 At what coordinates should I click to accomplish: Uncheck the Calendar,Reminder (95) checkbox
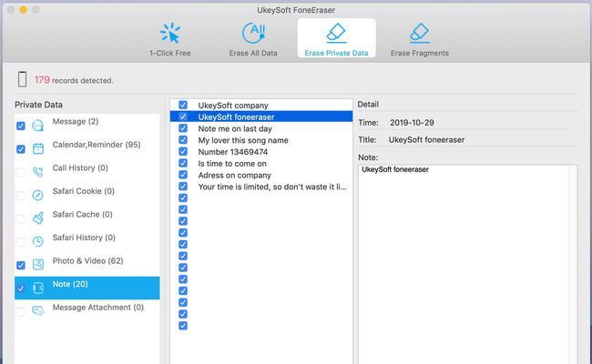21,149
